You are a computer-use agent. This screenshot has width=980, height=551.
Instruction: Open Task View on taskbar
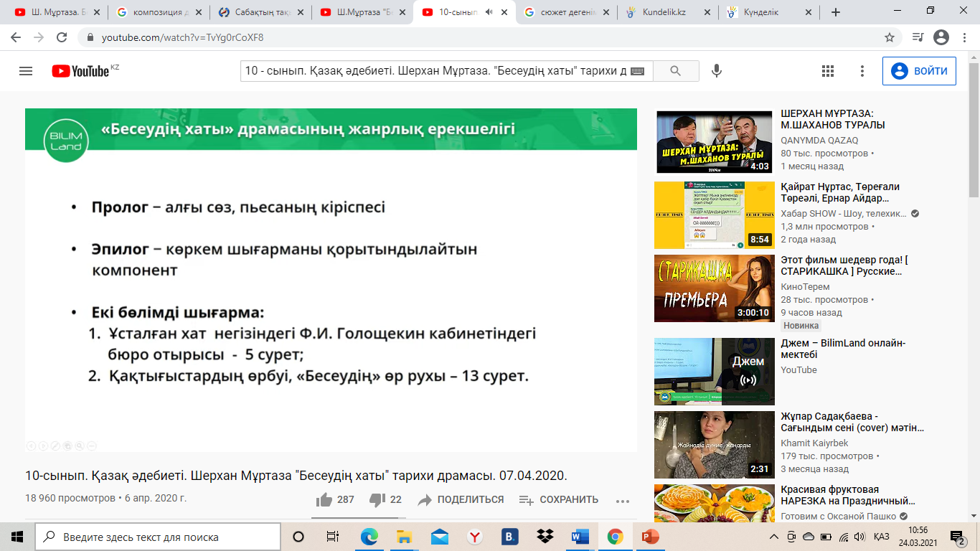[333, 537]
